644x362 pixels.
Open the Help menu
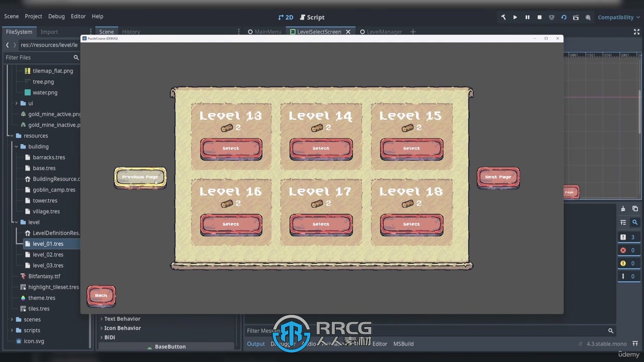[98, 16]
